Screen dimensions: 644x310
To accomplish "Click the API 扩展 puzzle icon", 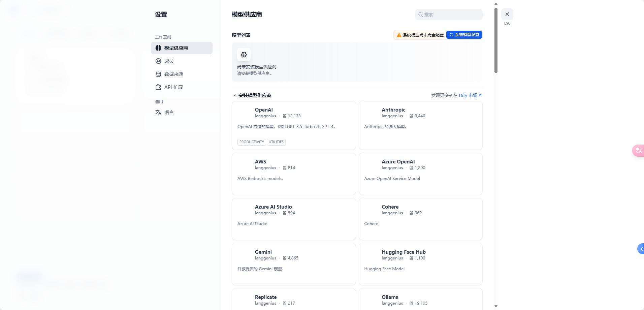I will tap(158, 87).
